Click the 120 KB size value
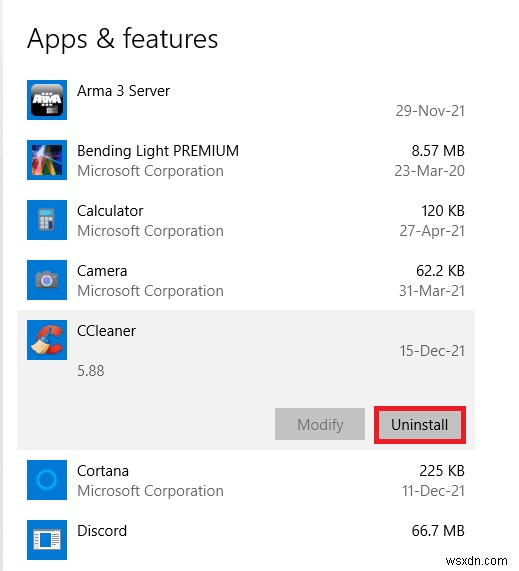Screen dimensions: 519x571 (443, 211)
